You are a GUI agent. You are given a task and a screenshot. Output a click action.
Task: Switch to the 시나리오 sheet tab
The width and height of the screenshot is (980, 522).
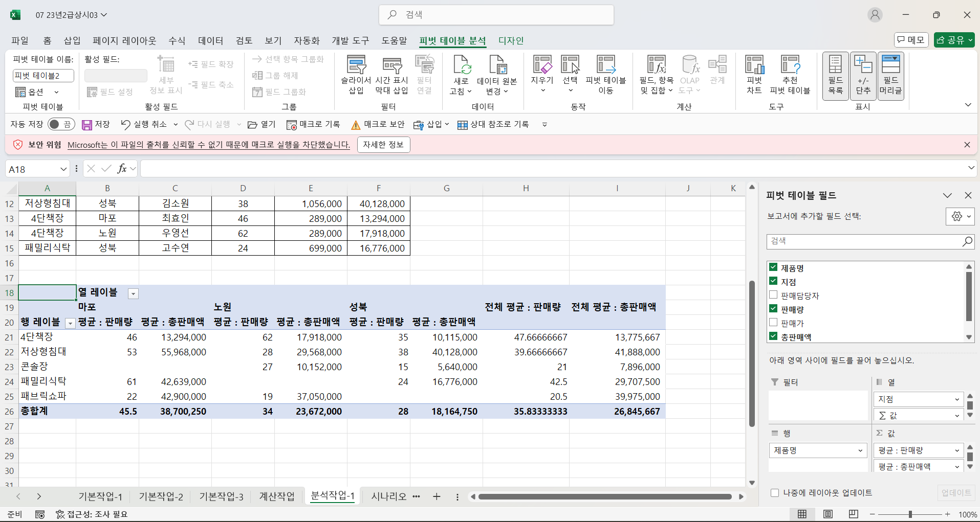[x=388, y=496]
